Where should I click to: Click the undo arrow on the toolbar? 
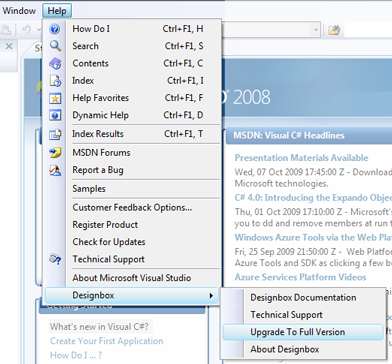pyautogui.click(x=26, y=30)
